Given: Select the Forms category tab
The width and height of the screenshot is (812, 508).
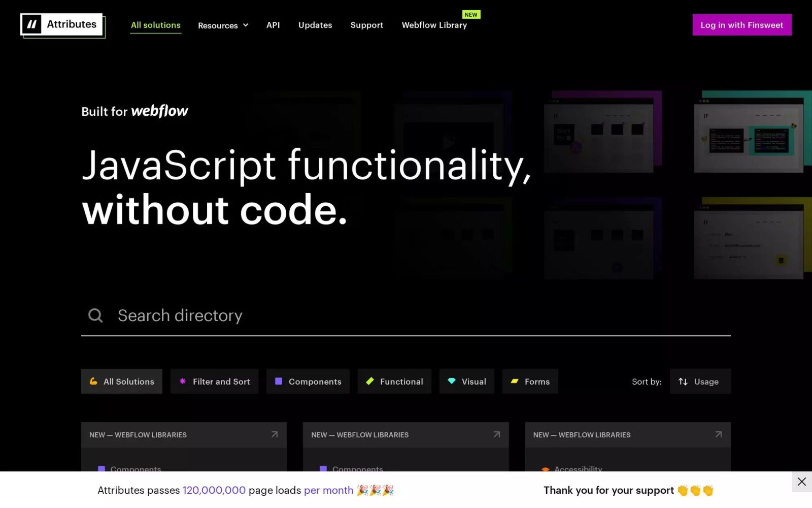Looking at the screenshot, I should (x=530, y=382).
